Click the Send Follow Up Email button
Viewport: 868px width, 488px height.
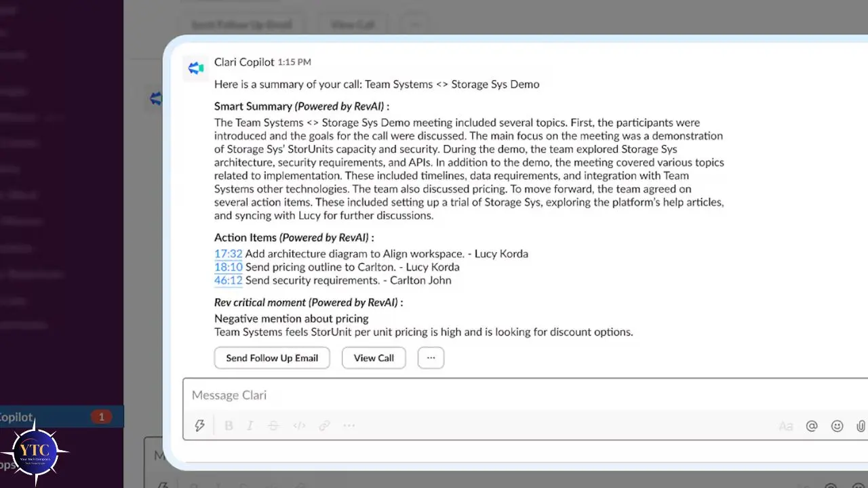tap(272, 358)
